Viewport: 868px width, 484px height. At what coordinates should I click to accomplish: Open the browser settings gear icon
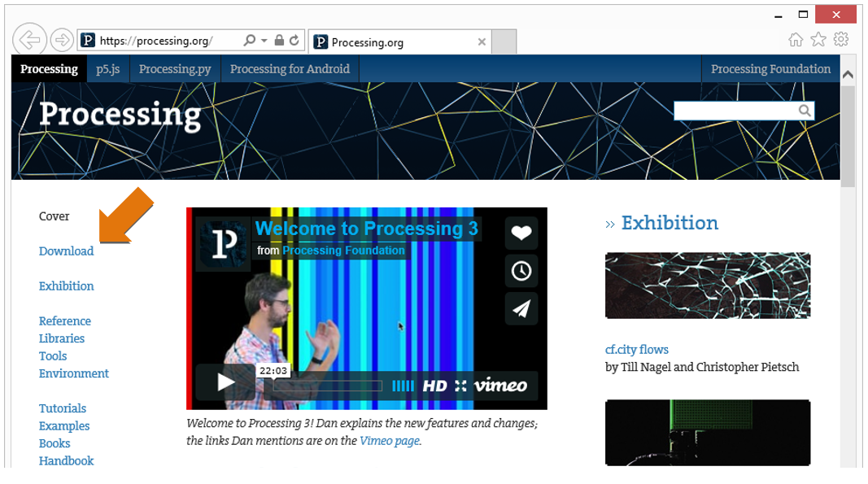point(841,39)
